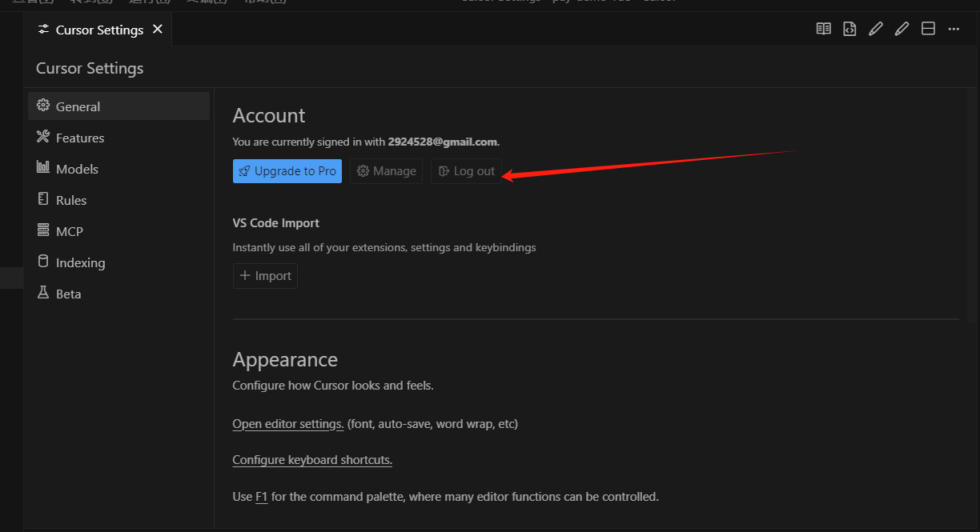Image resolution: width=980 pixels, height=532 pixels.
Task: Show the MCP settings section
Action: coord(119,231)
